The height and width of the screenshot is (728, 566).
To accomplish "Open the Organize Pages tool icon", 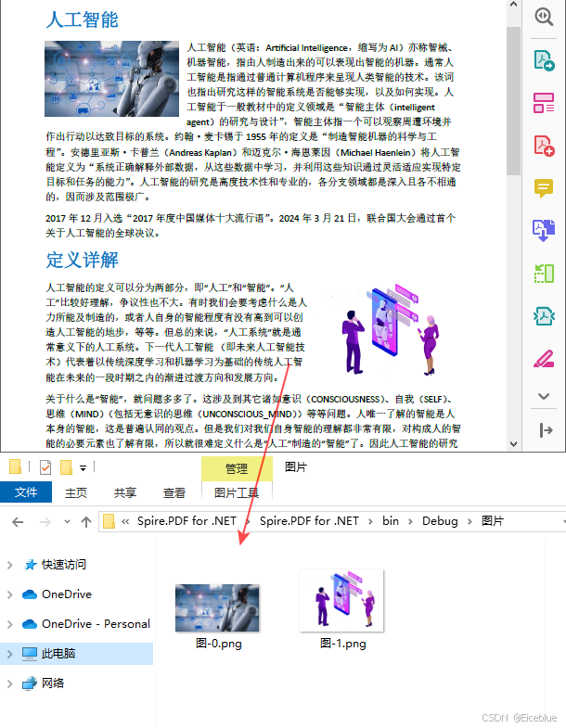I will point(543,103).
